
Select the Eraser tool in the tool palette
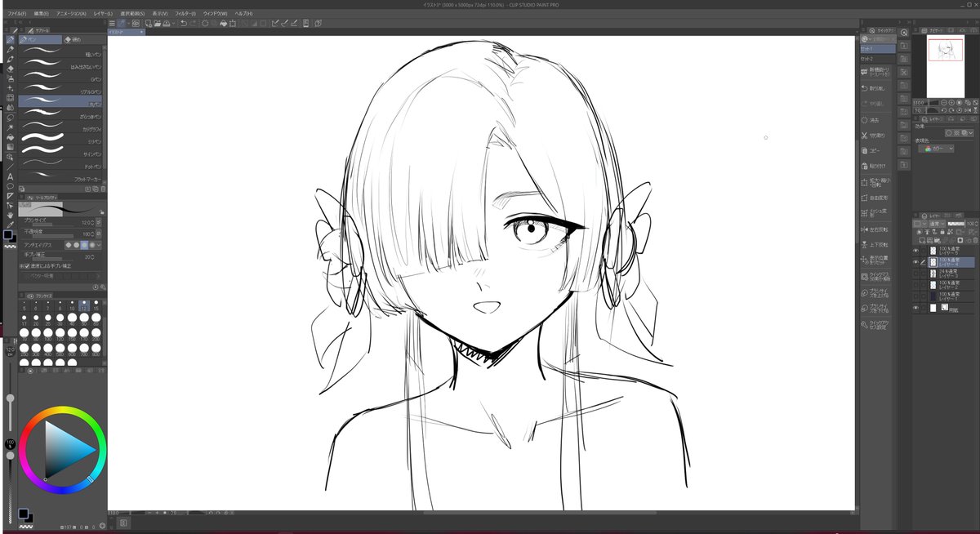pyautogui.click(x=10, y=69)
